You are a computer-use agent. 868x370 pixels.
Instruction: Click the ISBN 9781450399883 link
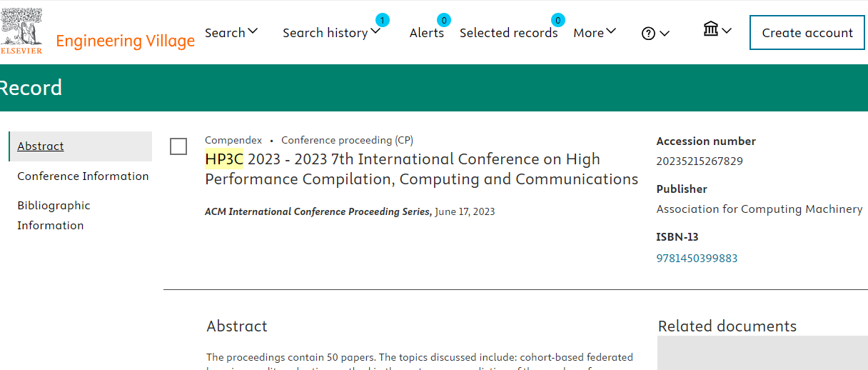pyautogui.click(x=697, y=258)
